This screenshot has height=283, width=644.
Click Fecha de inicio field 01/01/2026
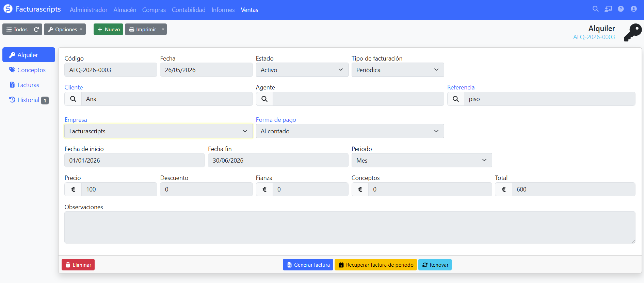click(x=135, y=160)
